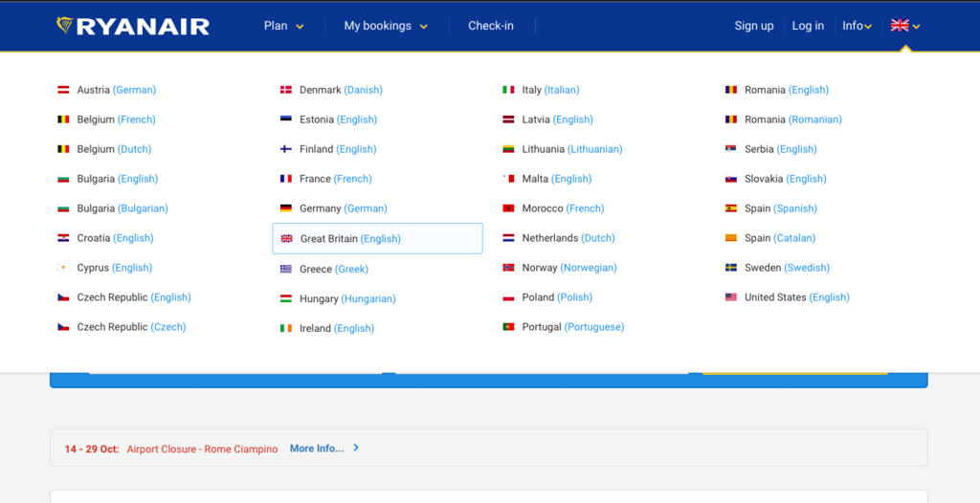Expand the My bookings menu
Image resolution: width=980 pixels, height=503 pixels.
(386, 26)
